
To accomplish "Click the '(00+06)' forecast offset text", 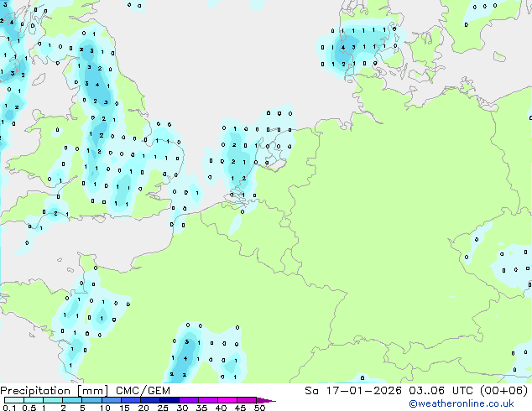I will 504,391.
